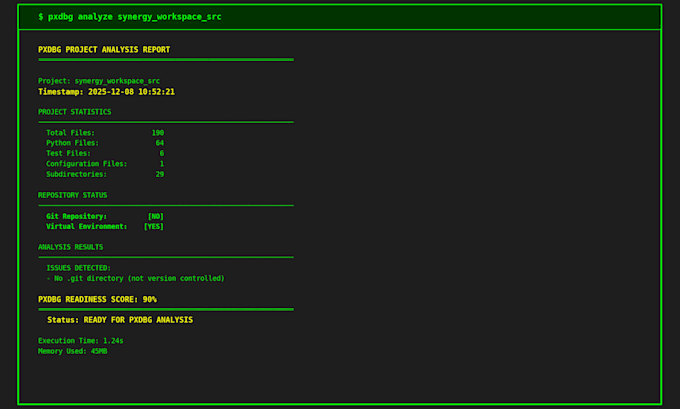This screenshot has width=680, height=409.
Task: Click the Configuration Files value '1'
Action: tap(162, 164)
